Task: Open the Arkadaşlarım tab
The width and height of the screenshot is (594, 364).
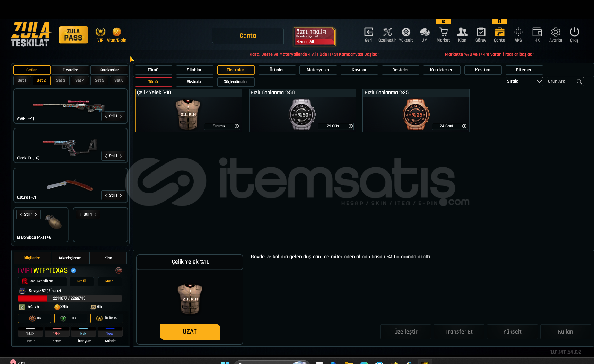Action: click(70, 258)
